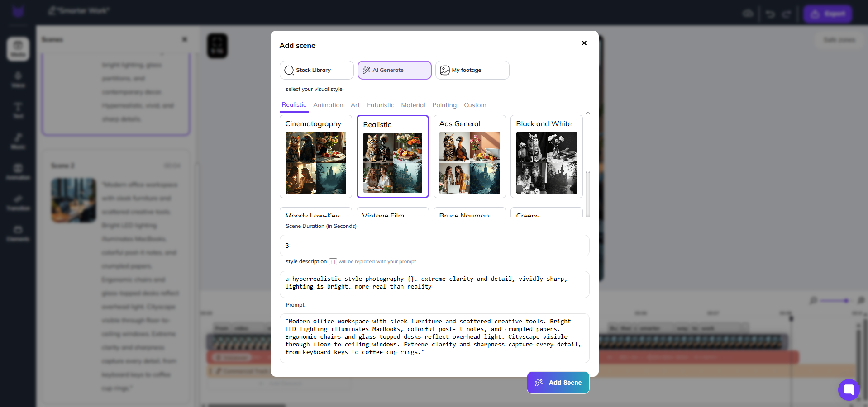Switch to the Custom style tab
The image size is (868, 407).
point(475,105)
